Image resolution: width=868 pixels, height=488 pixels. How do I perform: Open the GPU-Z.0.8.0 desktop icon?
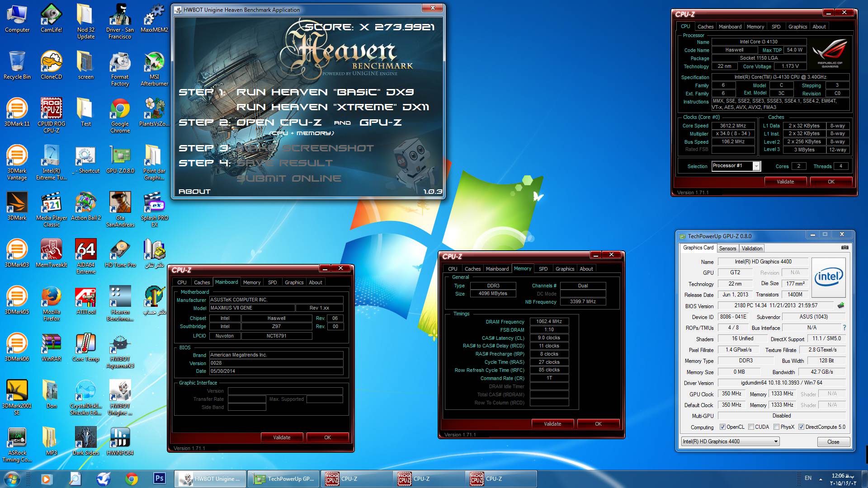click(120, 159)
